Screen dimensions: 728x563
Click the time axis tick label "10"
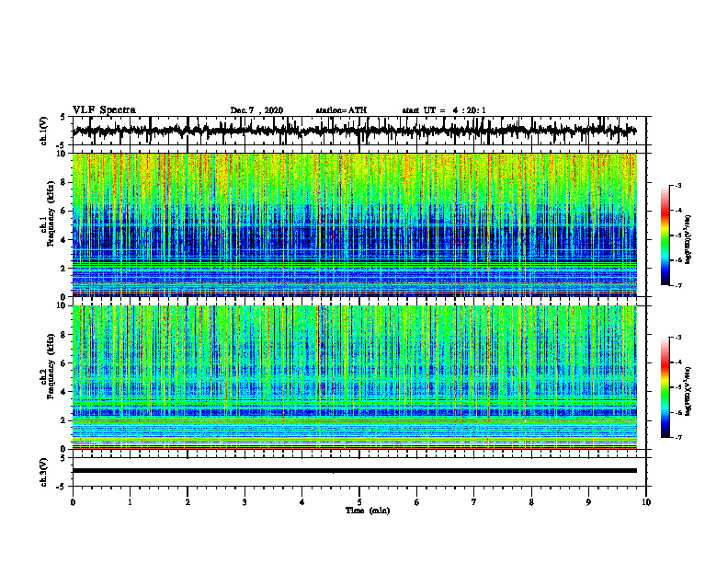tap(646, 502)
